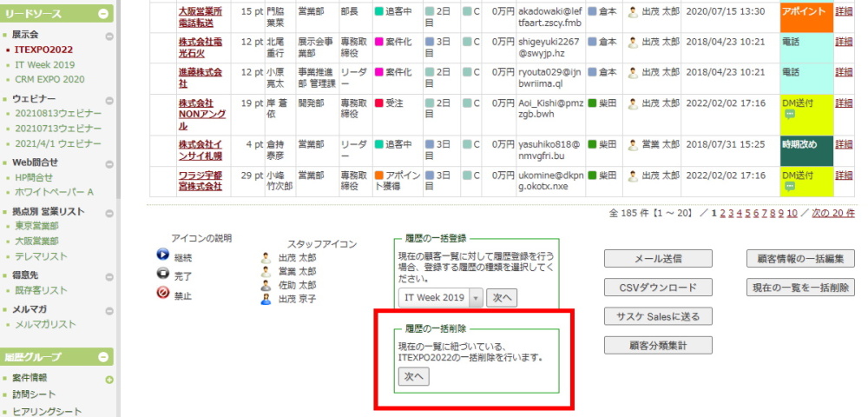Collapse the リードソース panel with minus icon

(x=104, y=14)
